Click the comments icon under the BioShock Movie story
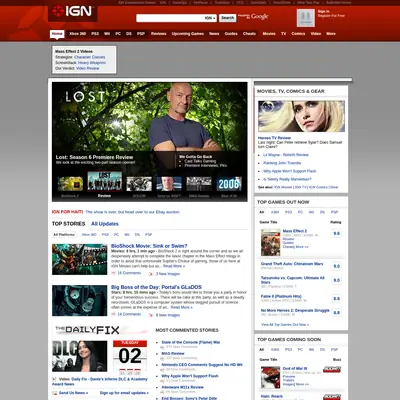Viewport: 400px width, 400px height. click(113, 273)
